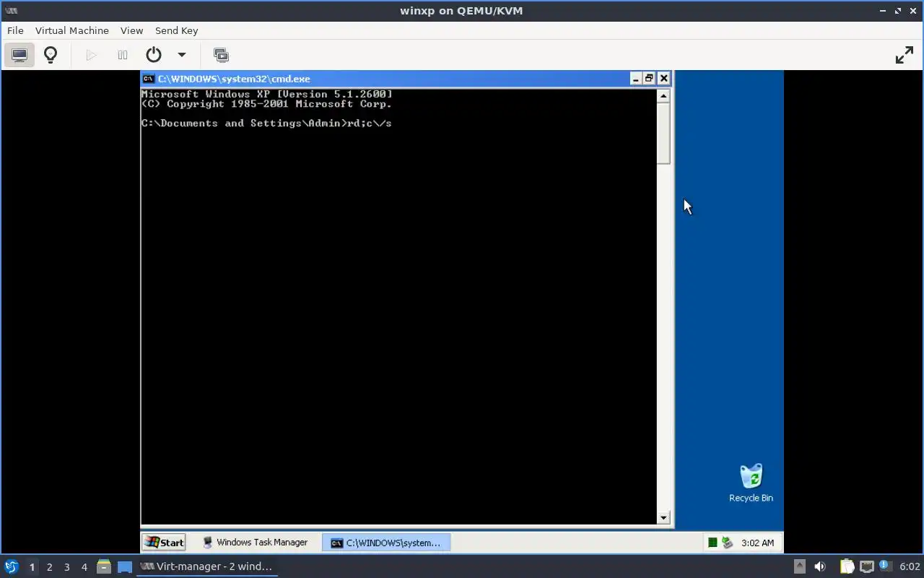Screen dimensions: 924x578
Task: Show virtual hardware details (lightbulb)
Action: pos(51,55)
